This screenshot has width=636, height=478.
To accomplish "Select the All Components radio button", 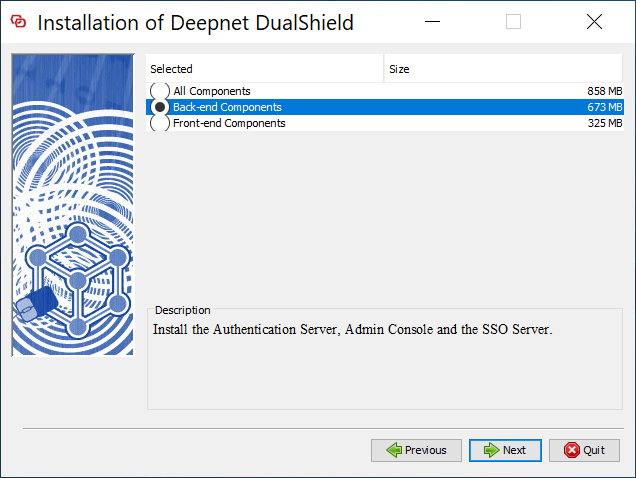I will click(x=159, y=91).
